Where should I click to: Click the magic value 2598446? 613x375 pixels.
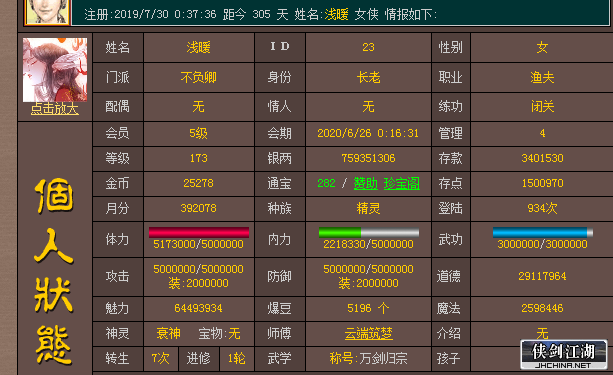tap(542, 309)
